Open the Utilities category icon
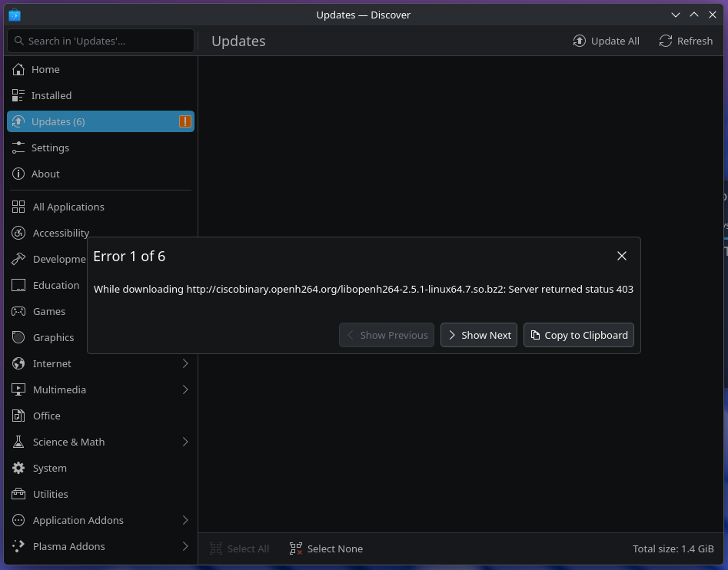The image size is (728, 570). coord(18,494)
